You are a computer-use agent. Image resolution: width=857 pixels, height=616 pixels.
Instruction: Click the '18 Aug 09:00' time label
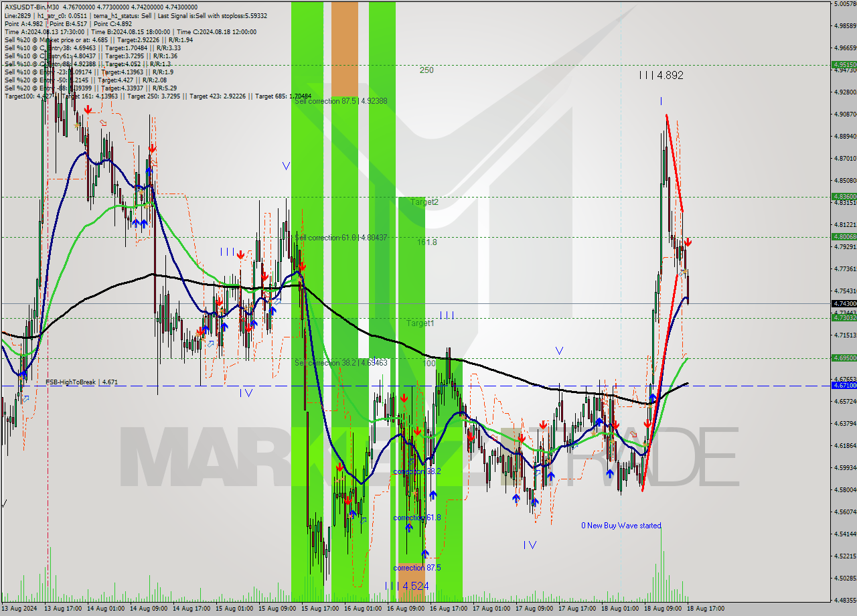[663, 609]
